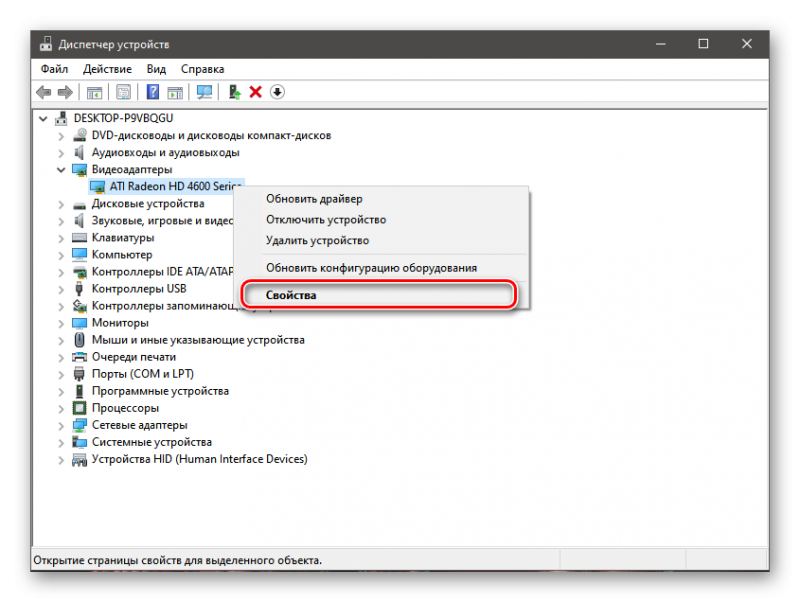Click the status bar text Открытие страницы свойств
This screenshot has height=602, width=800.
click(x=178, y=560)
